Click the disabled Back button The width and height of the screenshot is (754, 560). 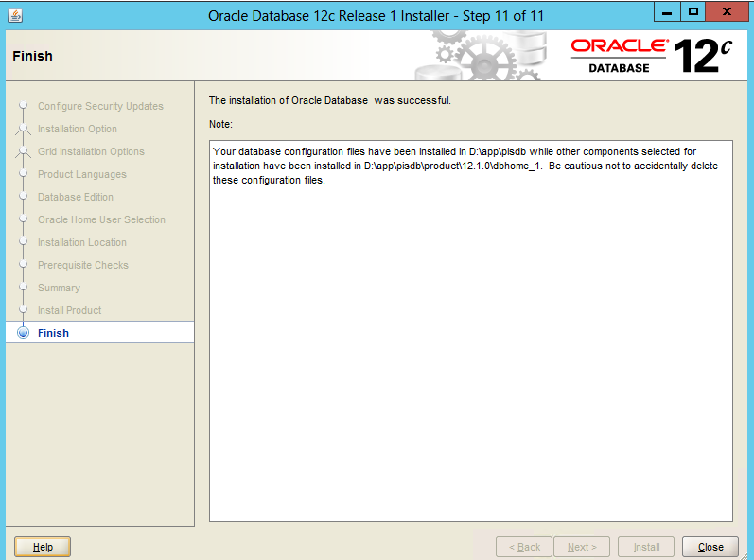click(x=524, y=547)
